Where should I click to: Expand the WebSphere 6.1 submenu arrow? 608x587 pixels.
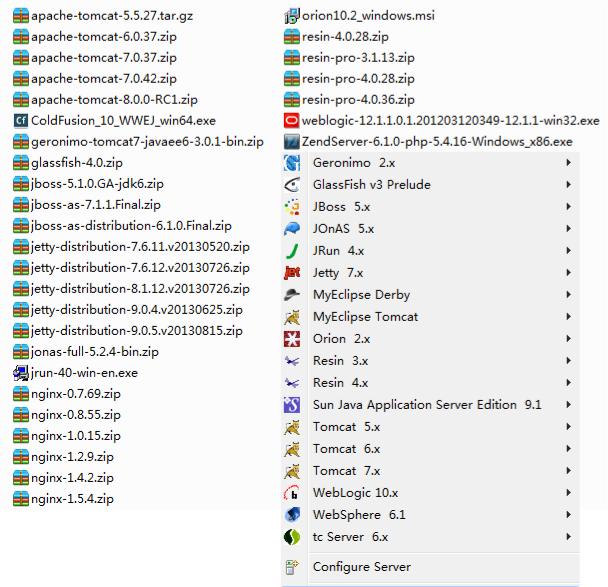[x=568, y=515]
